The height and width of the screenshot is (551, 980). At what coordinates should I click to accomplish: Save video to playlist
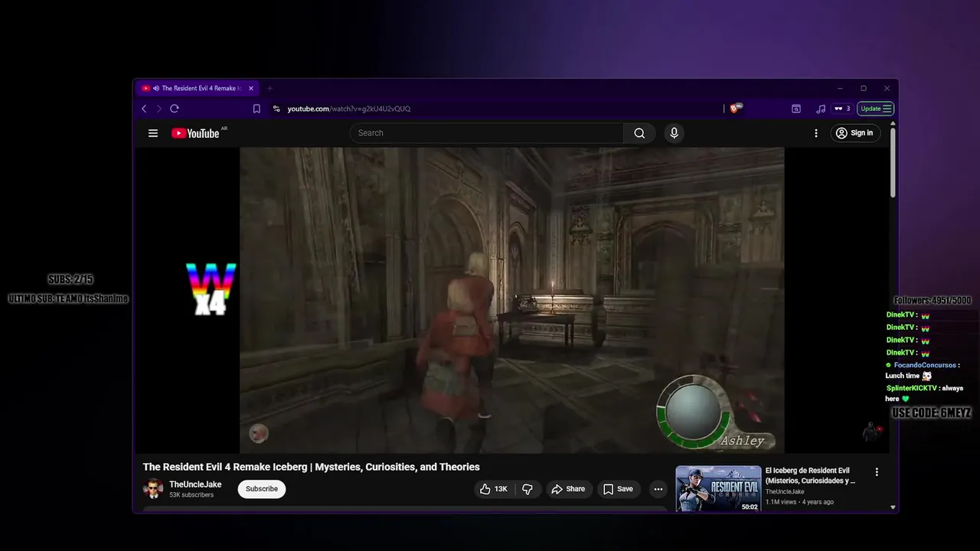618,489
